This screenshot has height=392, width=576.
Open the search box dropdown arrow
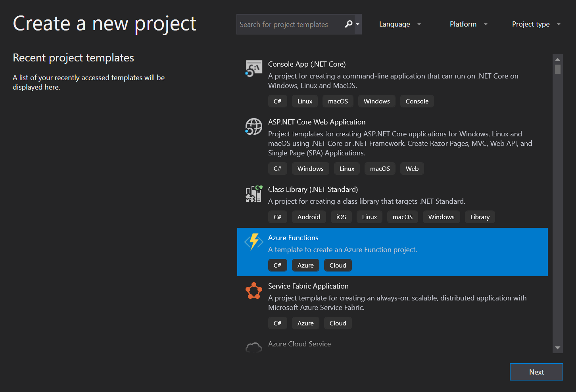coord(357,24)
